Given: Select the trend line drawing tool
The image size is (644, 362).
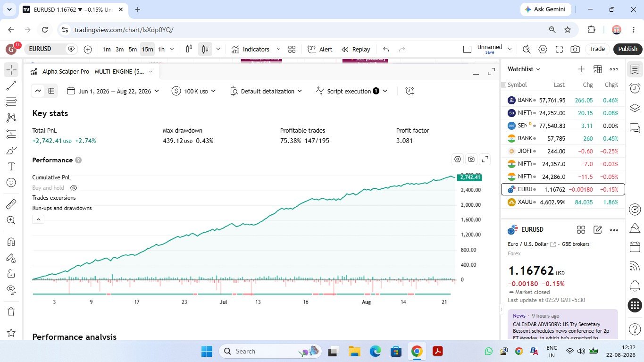Looking at the screenshot, I should click(11, 85).
